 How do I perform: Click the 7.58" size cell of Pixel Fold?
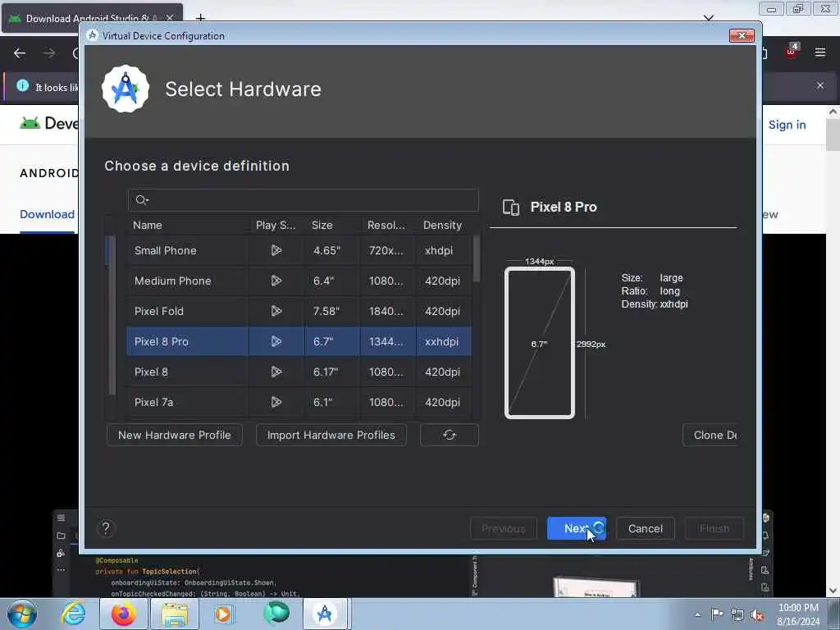click(x=333, y=311)
